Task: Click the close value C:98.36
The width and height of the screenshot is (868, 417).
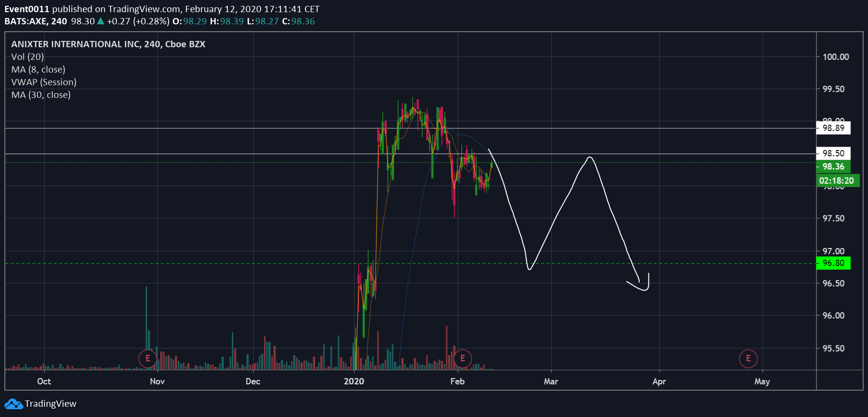Action: 299,21
